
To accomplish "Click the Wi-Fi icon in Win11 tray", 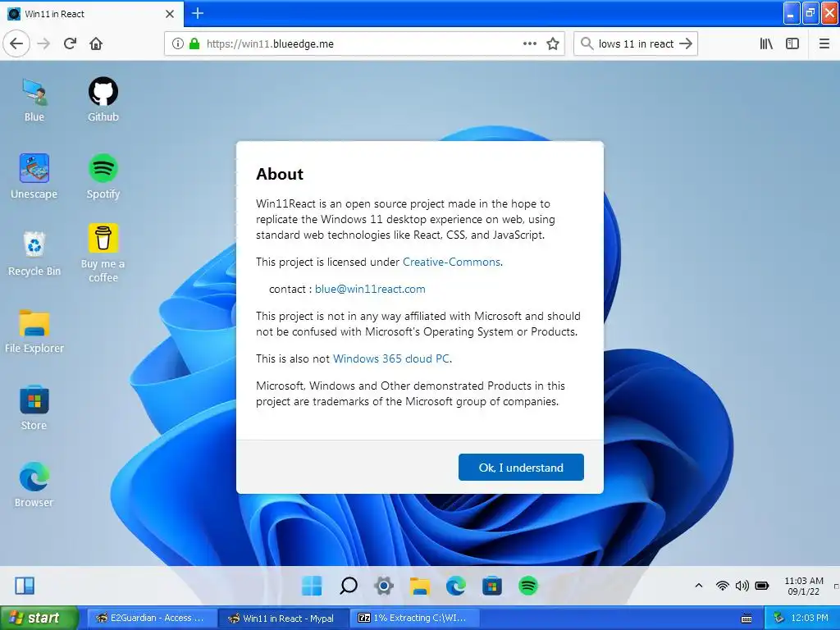I will [x=722, y=586].
